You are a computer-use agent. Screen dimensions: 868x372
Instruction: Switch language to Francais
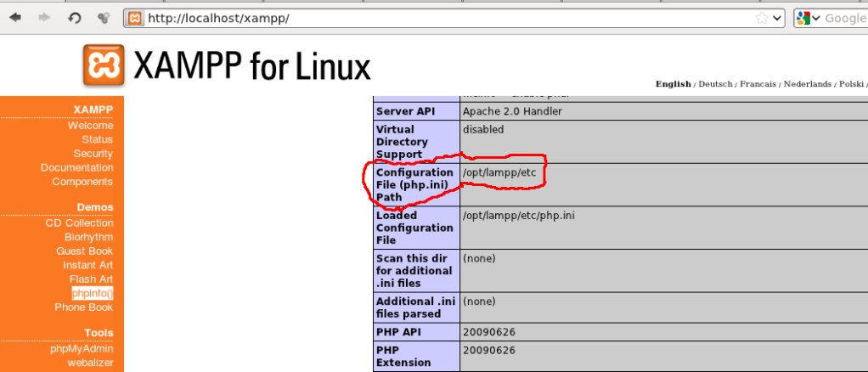(x=758, y=84)
